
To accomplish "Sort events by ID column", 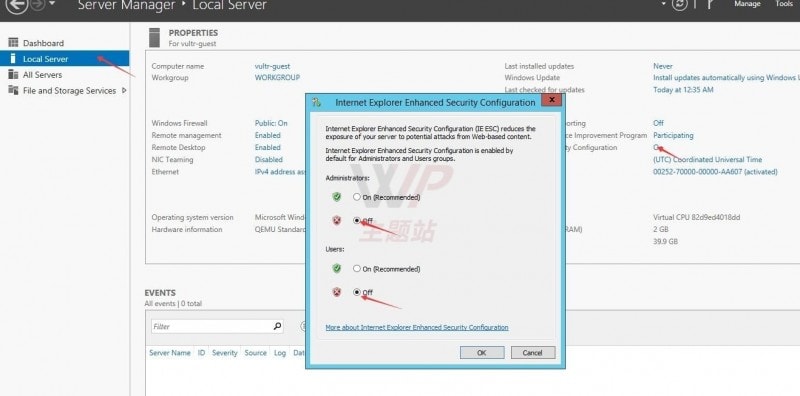I will click(202, 353).
